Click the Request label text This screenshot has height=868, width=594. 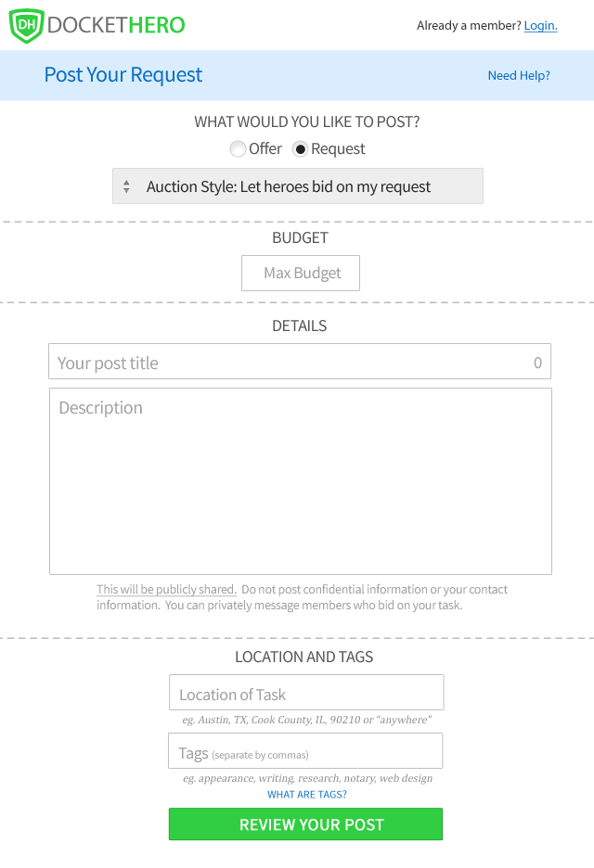pyautogui.click(x=338, y=149)
